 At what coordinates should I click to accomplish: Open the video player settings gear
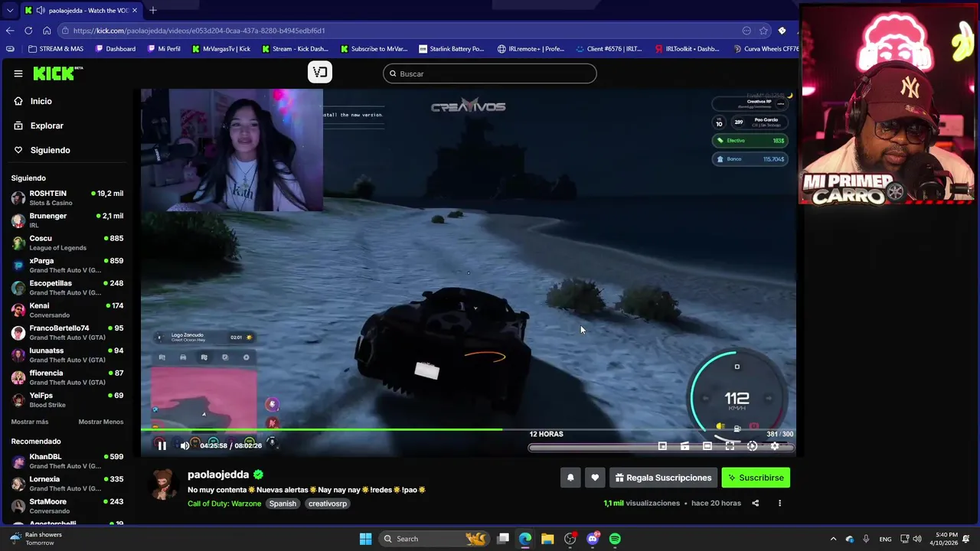pyautogui.click(x=775, y=446)
